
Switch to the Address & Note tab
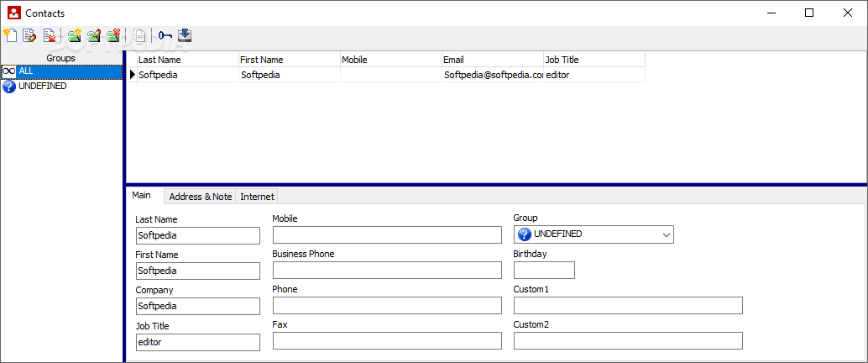[201, 196]
